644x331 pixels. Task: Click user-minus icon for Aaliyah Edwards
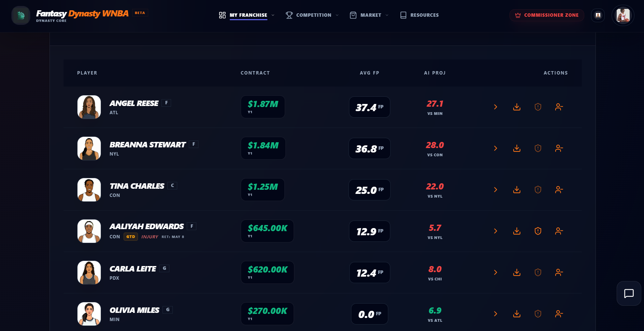click(559, 231)
